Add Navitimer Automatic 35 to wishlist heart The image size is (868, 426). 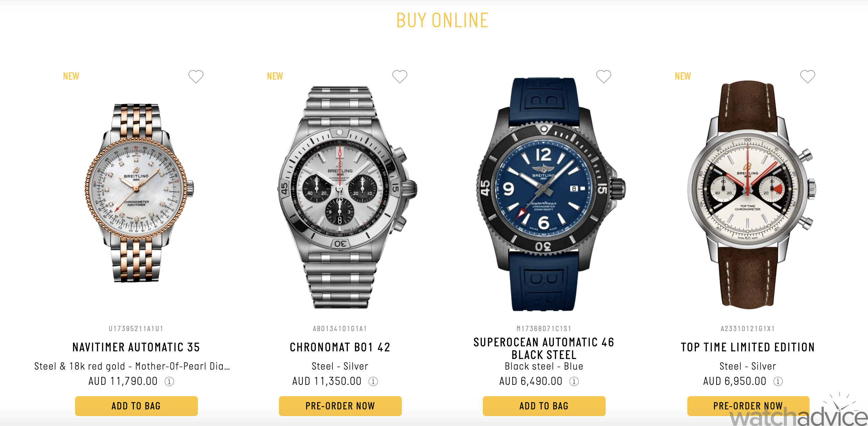coord(196,76)
